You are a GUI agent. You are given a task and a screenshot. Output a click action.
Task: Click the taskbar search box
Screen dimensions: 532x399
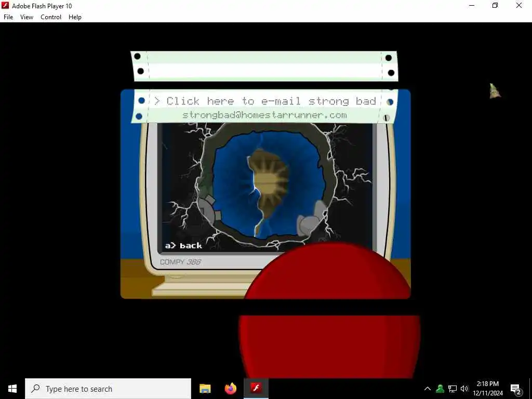(x=108, y=389)
